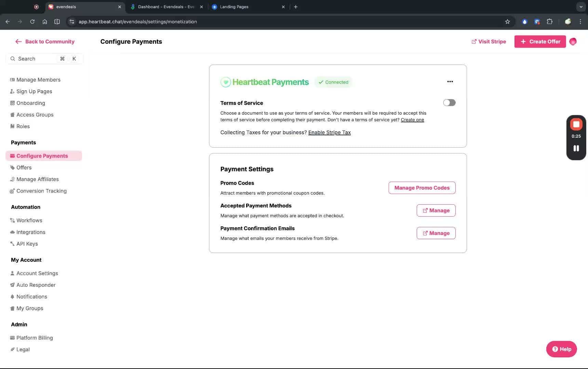Viewport: 588px width, 369px height.
Task: Switch to the Landing Pages tab
Action: (235, 7)
